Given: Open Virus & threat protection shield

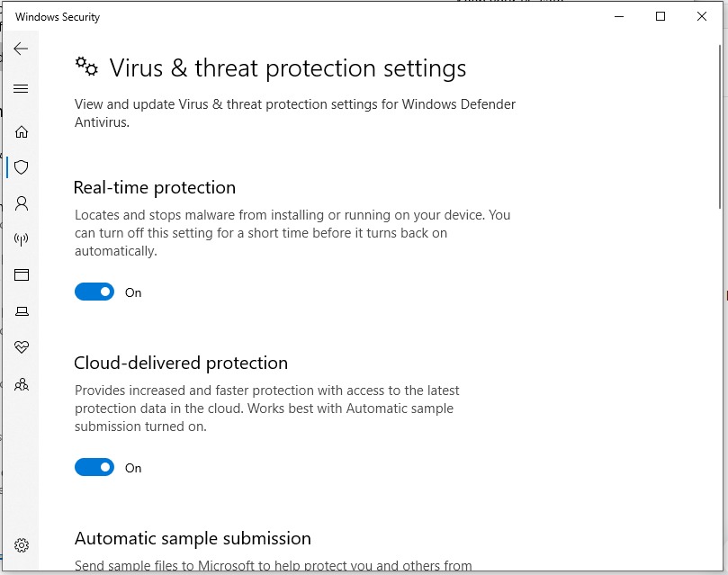Looking at the screenshot, I should (22, 167).
